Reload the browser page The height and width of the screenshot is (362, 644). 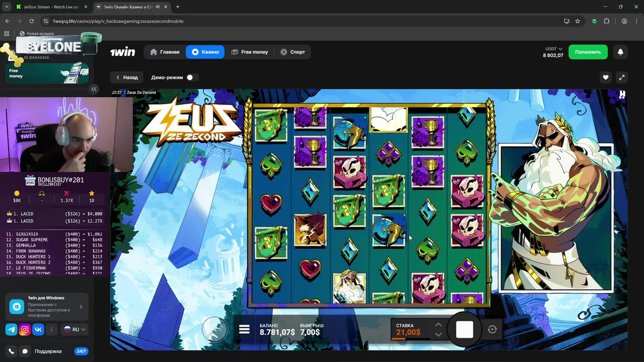(31, 21)
